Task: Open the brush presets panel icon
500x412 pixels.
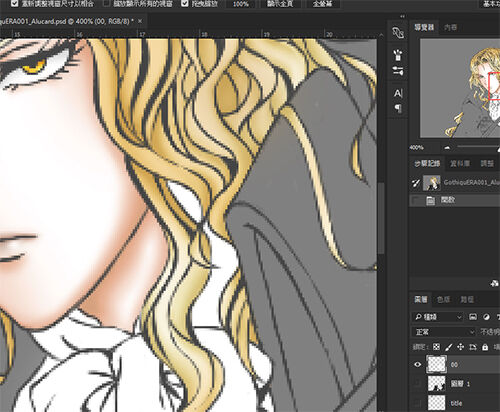Action: pyautogui.click(x=398, y=55)
